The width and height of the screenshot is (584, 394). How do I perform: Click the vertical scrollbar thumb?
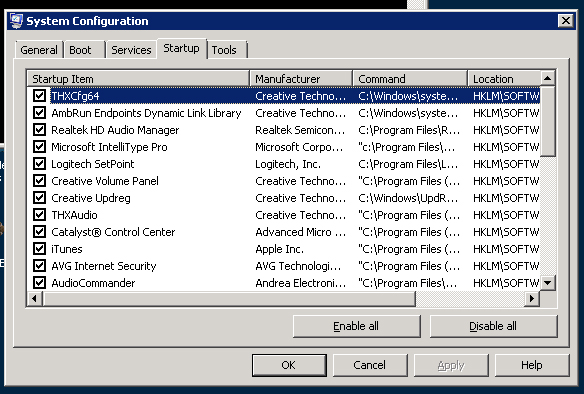(548, 121)
